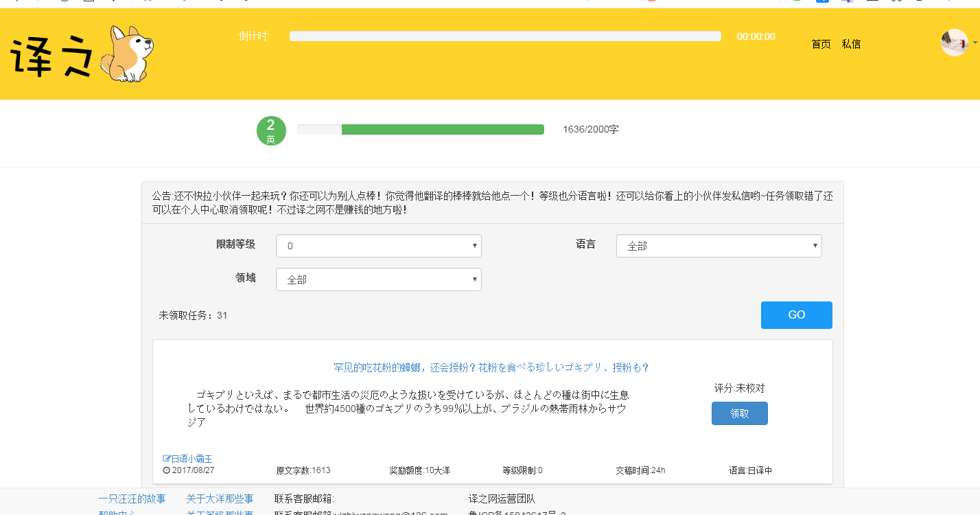Open the 限制等级 dropdown
This screenshot has height=515, width=980.
click(379, 246)
